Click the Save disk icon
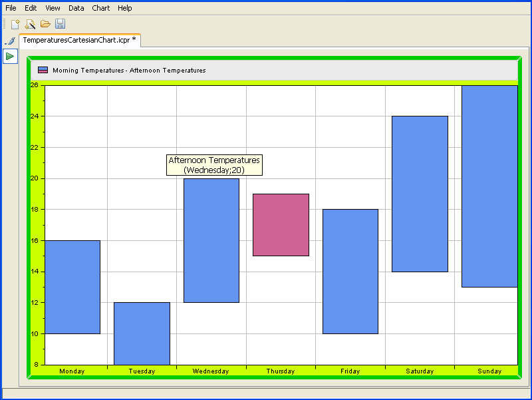The width and height of the screenshot is (532, 400). [60, 24]
